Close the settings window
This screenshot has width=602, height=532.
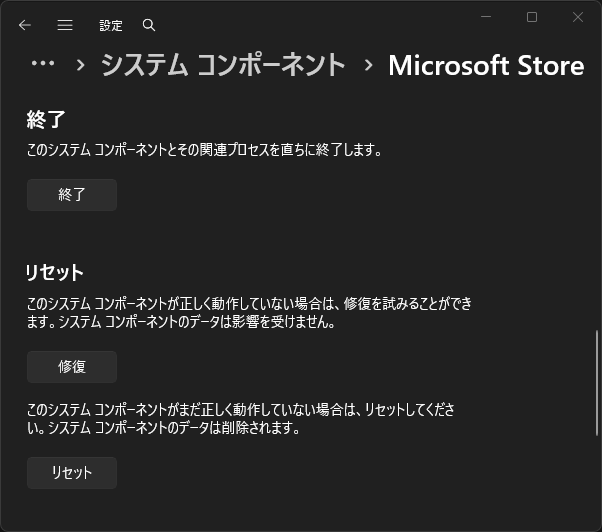(x=578, y=17)
